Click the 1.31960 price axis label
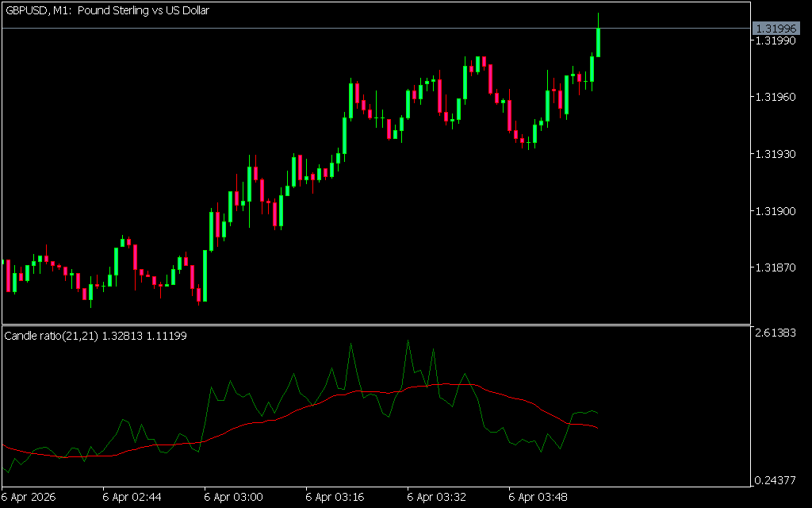812x508 pixels. [x=775, y=97]
